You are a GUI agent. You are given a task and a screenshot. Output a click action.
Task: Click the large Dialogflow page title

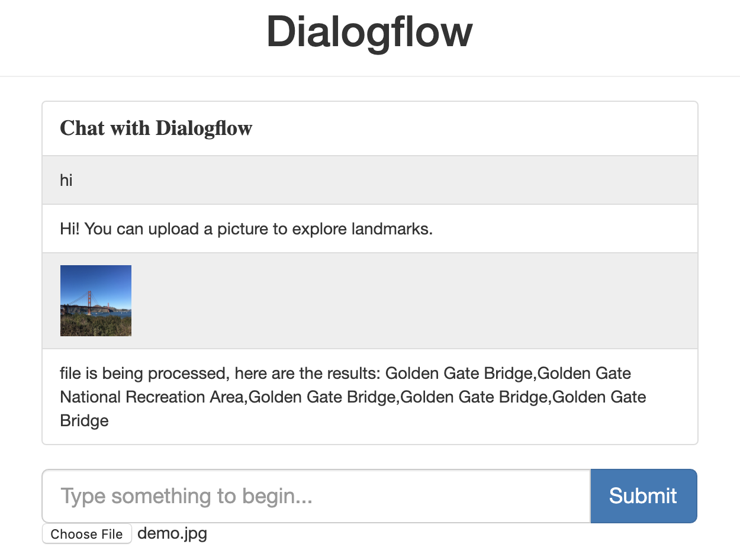click(x=369, y=32)
